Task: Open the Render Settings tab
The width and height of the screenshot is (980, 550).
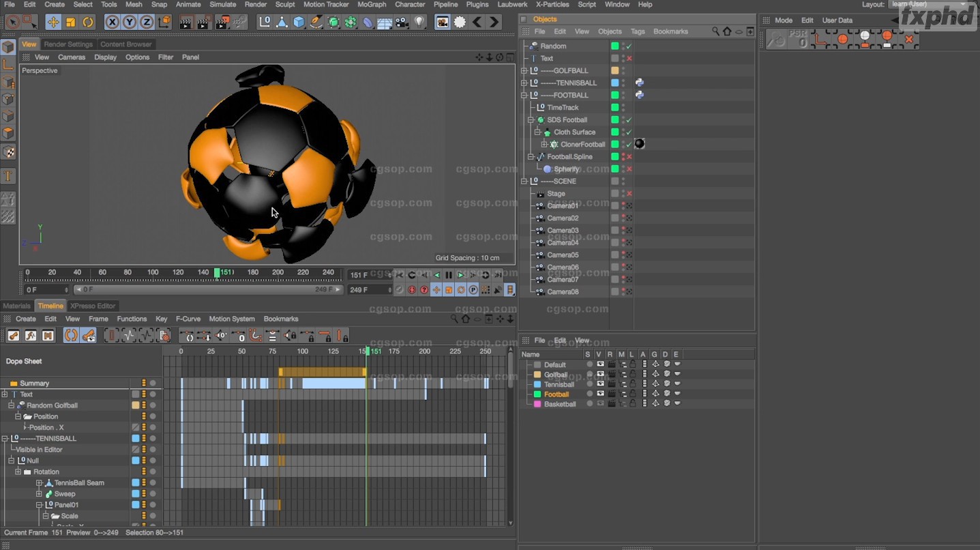Action: (x=68, y=44)
